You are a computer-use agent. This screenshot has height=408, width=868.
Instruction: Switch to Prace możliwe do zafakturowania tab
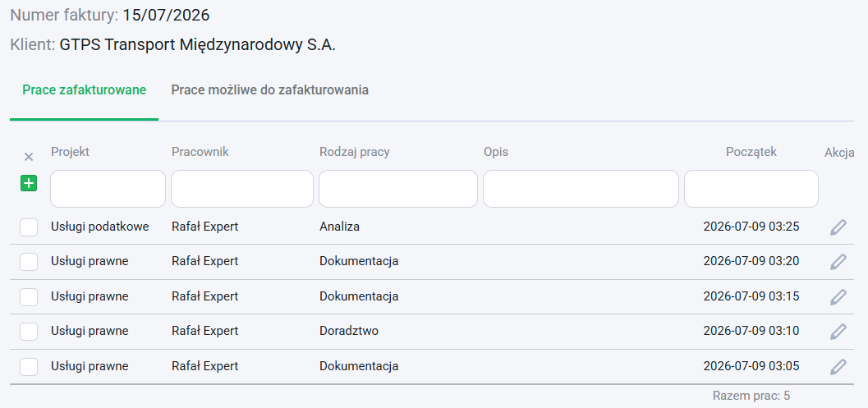pyautogui.click(x=269, y=90)
